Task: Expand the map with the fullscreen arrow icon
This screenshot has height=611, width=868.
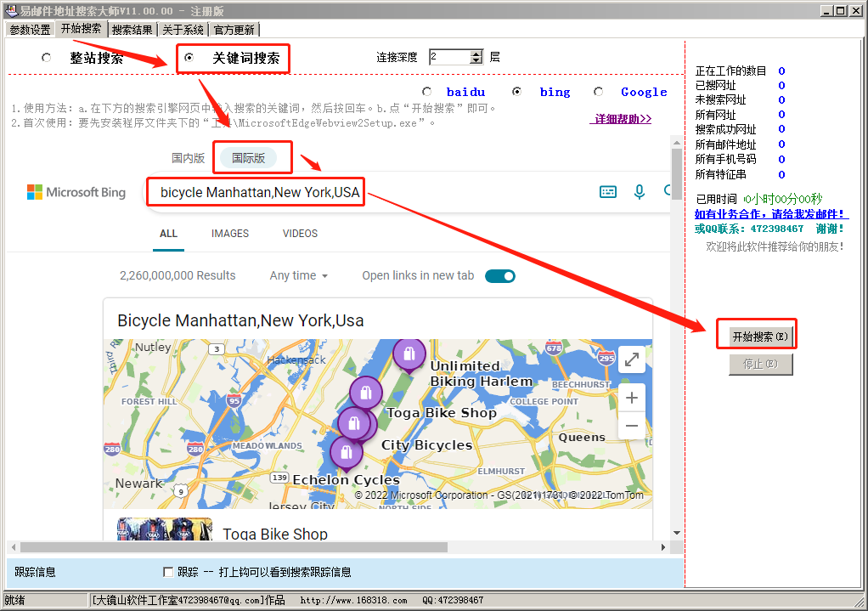Action: coord(632,360)
